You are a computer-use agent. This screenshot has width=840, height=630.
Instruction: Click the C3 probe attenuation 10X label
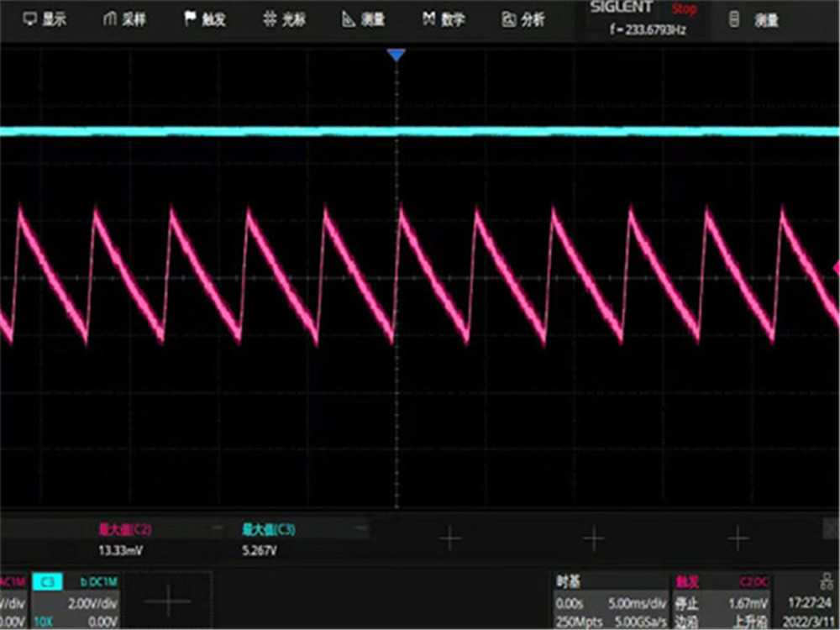click(44, 622)
